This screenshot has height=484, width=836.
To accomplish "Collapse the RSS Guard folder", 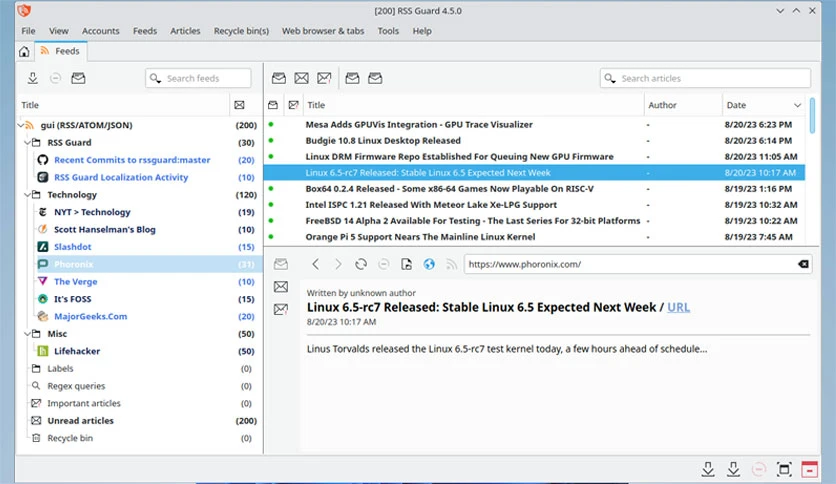I will (27, 142).
